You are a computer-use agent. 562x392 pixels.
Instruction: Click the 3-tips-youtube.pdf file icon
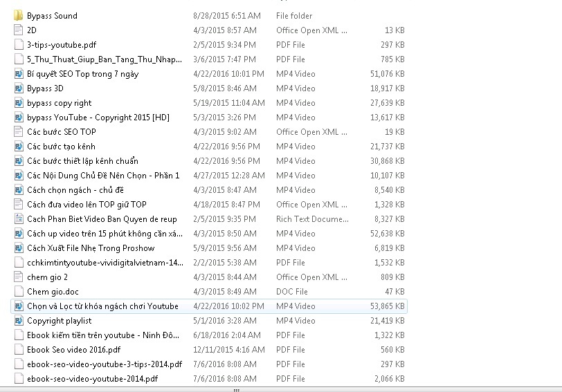point(18,45)
